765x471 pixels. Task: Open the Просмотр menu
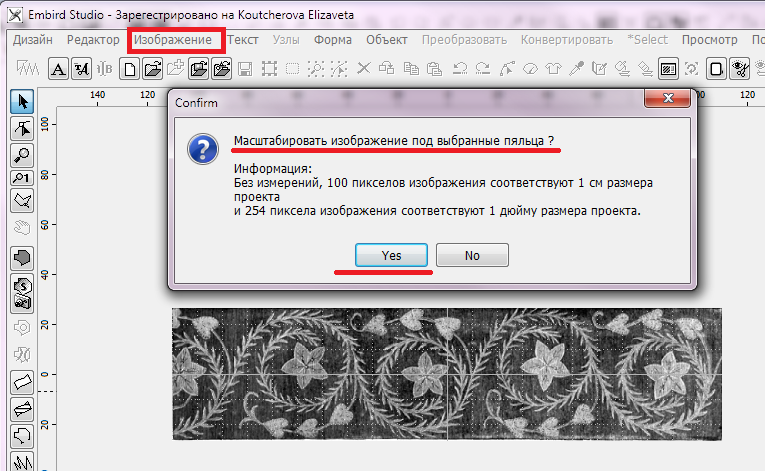point(709,40)
